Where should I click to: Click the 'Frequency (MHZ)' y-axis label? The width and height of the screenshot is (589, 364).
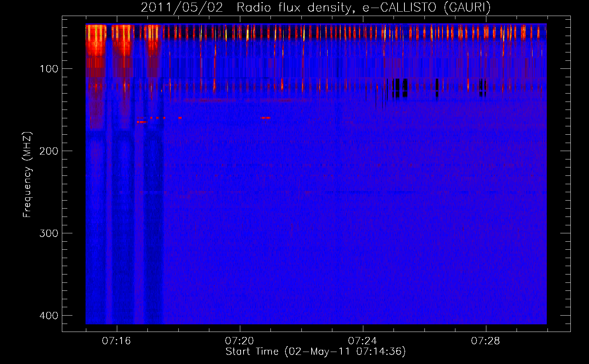click(27, 175)
